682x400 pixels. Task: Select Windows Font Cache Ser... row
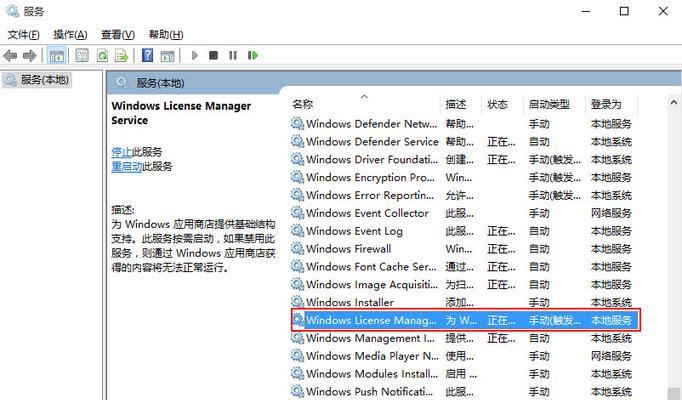tap(463, 267)
